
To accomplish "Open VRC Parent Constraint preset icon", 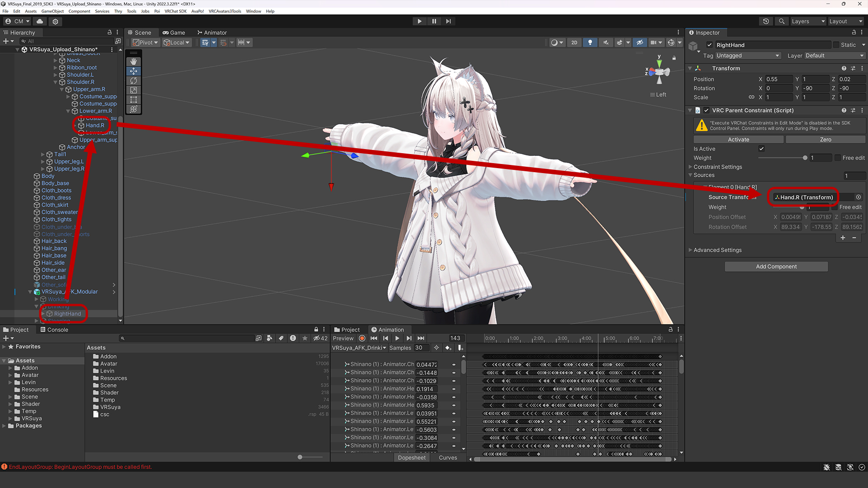I will pos(853,110).
